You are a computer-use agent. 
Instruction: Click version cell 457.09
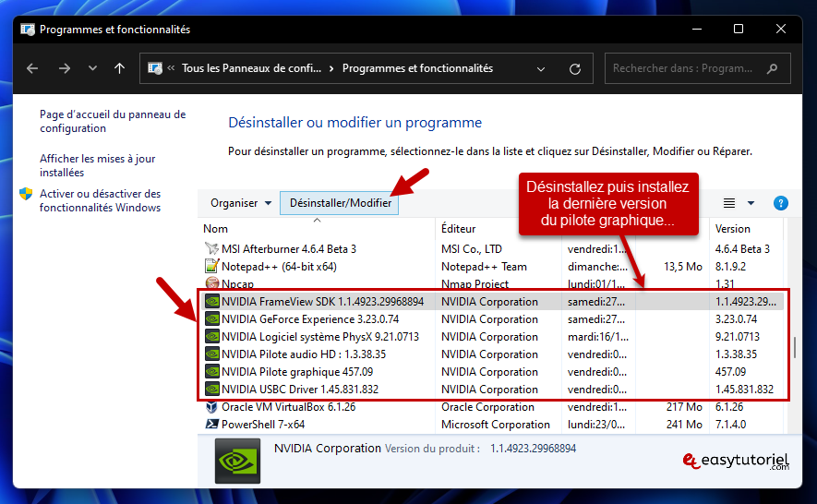click(730, 372)
